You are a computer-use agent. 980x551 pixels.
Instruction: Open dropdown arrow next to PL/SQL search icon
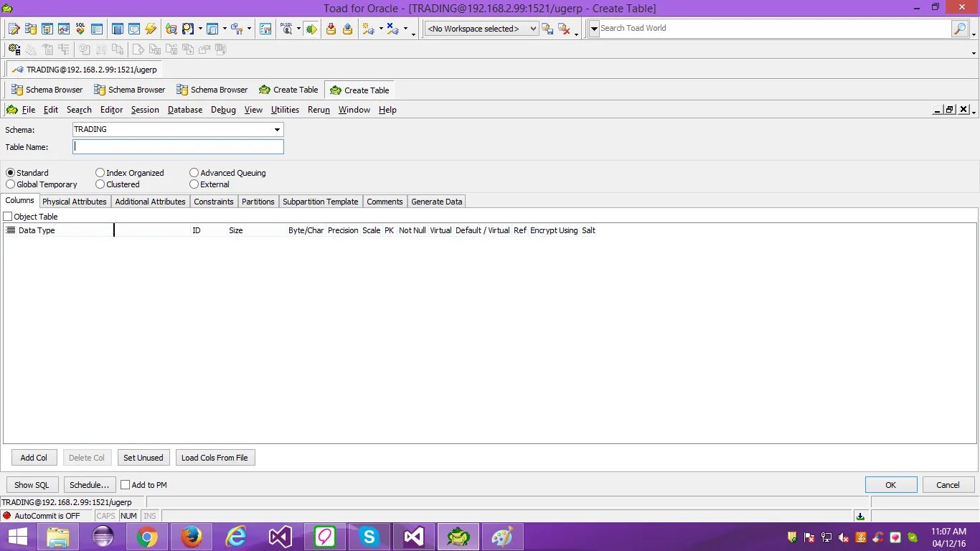298,29
